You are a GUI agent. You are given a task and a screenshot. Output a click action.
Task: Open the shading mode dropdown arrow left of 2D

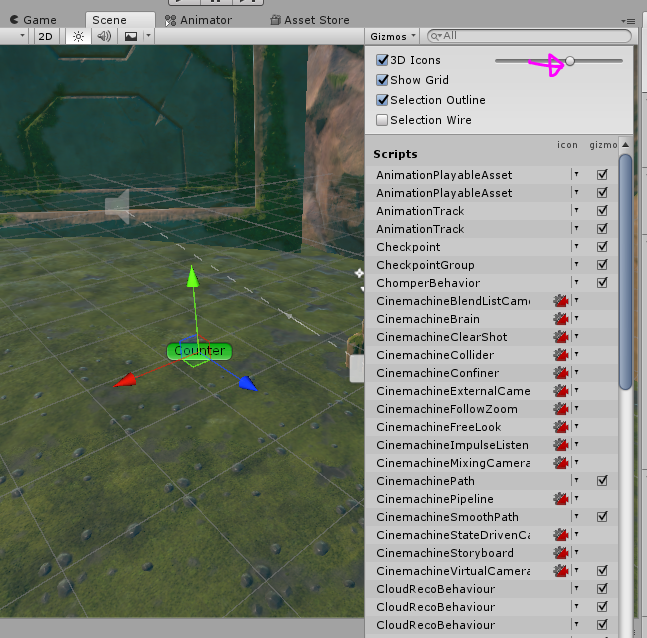[x=22, y=36]
